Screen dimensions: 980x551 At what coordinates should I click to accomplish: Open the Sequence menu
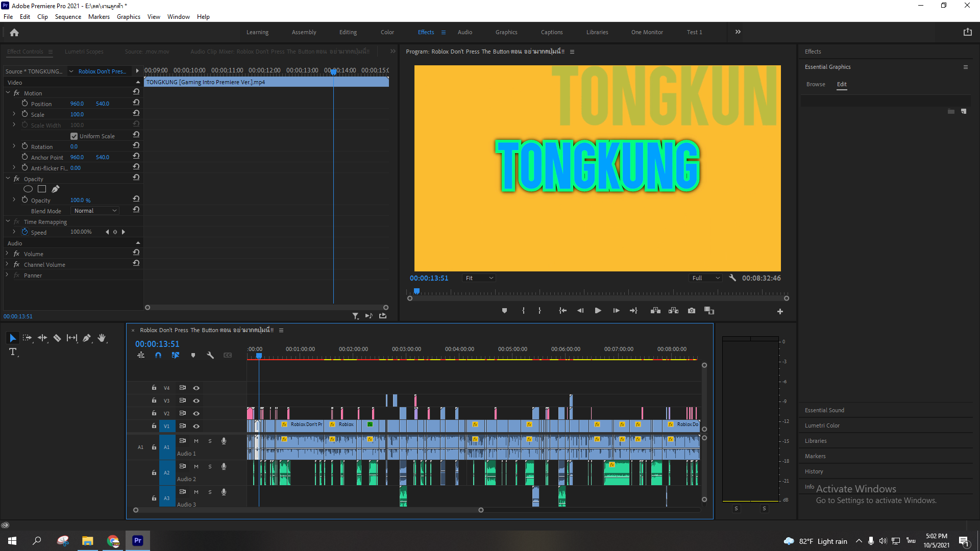pyautogui.click(x=68, y=17)
